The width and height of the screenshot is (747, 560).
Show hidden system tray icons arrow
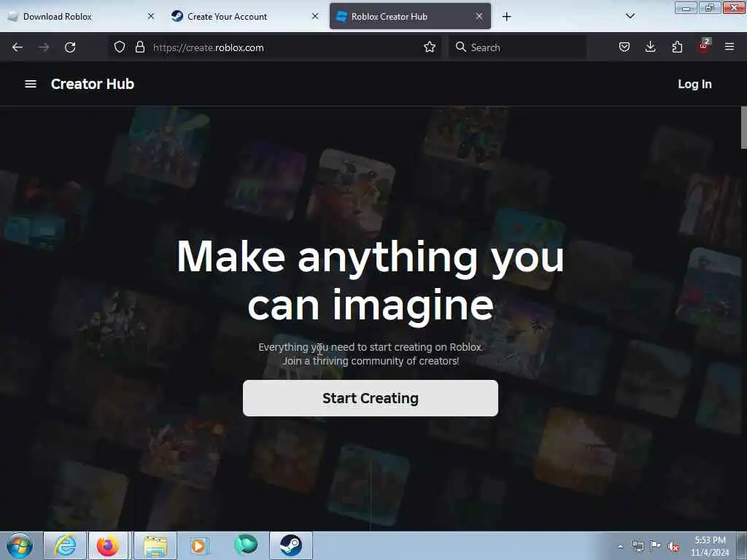[620, 546]
